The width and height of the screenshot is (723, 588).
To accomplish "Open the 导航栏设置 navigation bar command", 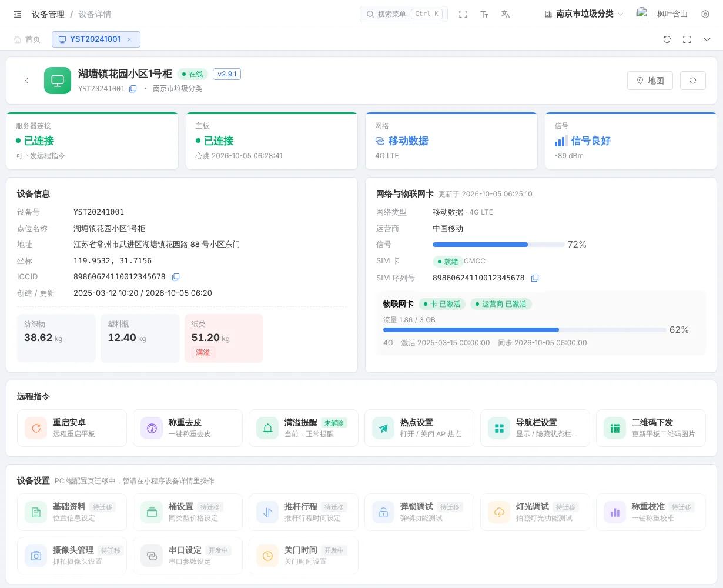I will point(535,428).
